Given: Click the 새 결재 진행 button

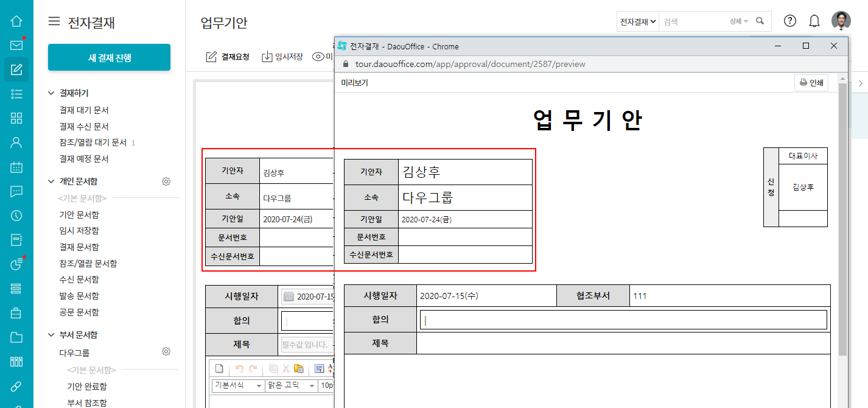Looking at the screenshot, I should (109, 58).
